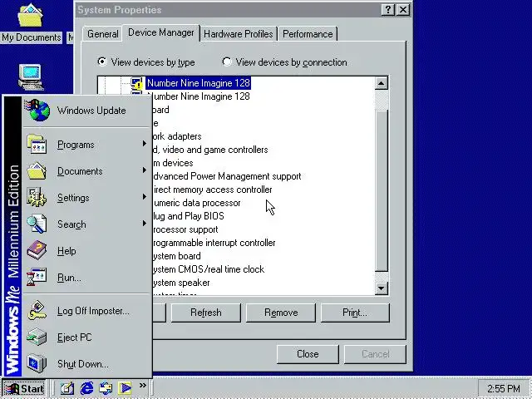
Task: Select the My Documents desktop icon
Action: [x=31, y=23]
